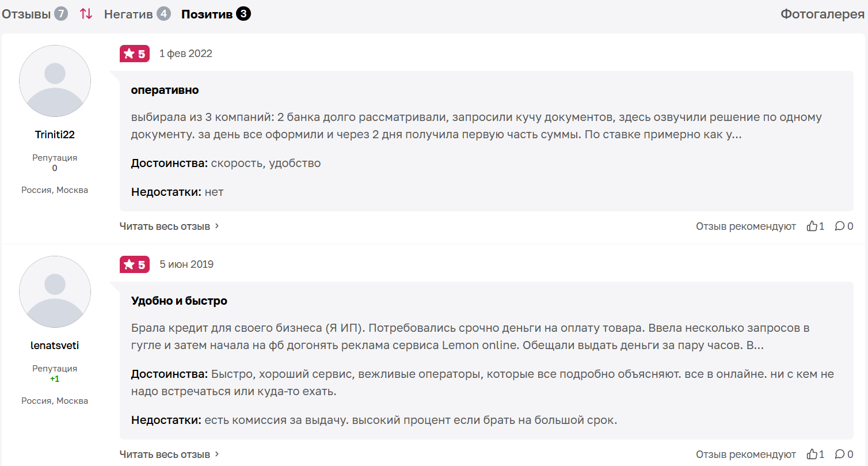
Task: Click the Недостатки line about комиссия за выдачу
Action: (x=374, y=420)
